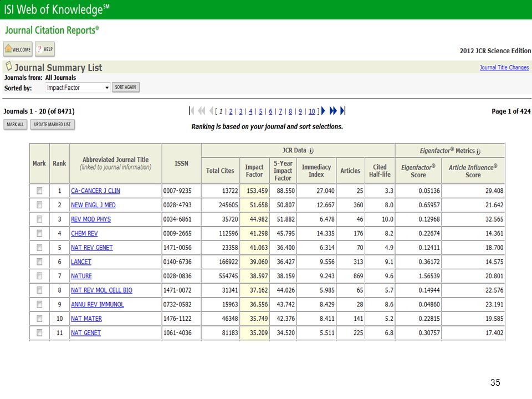Go to results page 3

pos(241,111)
